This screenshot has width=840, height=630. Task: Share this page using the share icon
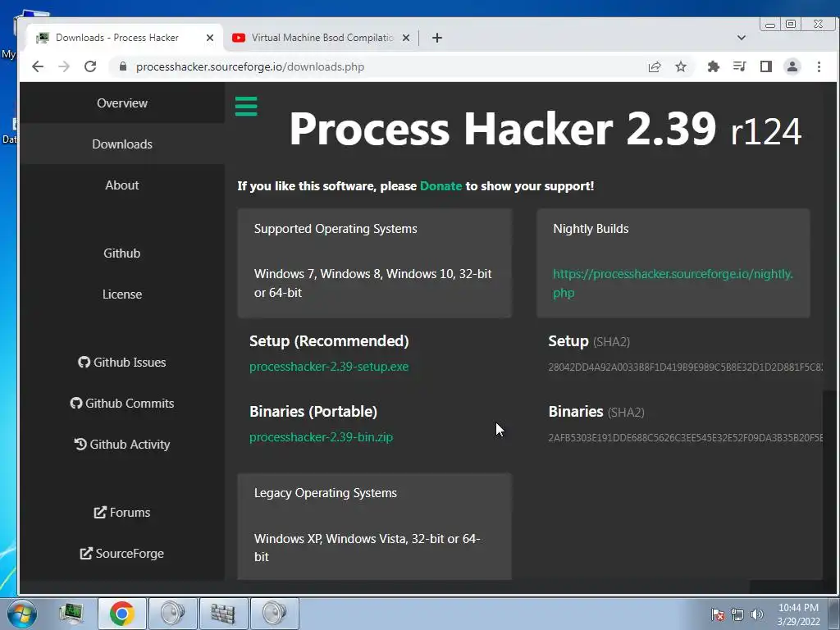click(x=654, y=67)
